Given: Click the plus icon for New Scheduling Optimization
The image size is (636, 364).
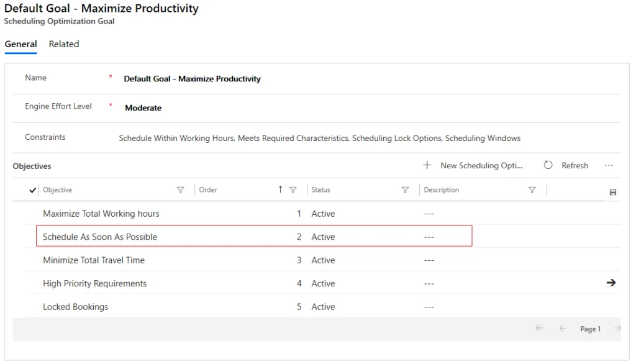Looking at the screenshot, I should tap(427, 165).
